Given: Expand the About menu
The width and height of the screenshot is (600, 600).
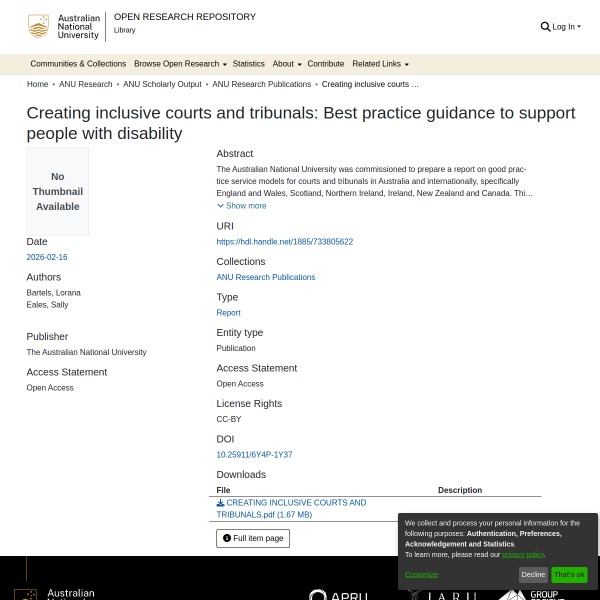Looking at the screenshot, I should [x=286, y=64].
